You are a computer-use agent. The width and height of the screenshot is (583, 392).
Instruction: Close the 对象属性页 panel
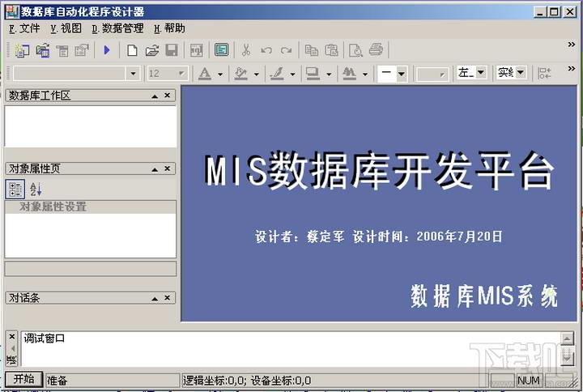coord(168,168)
